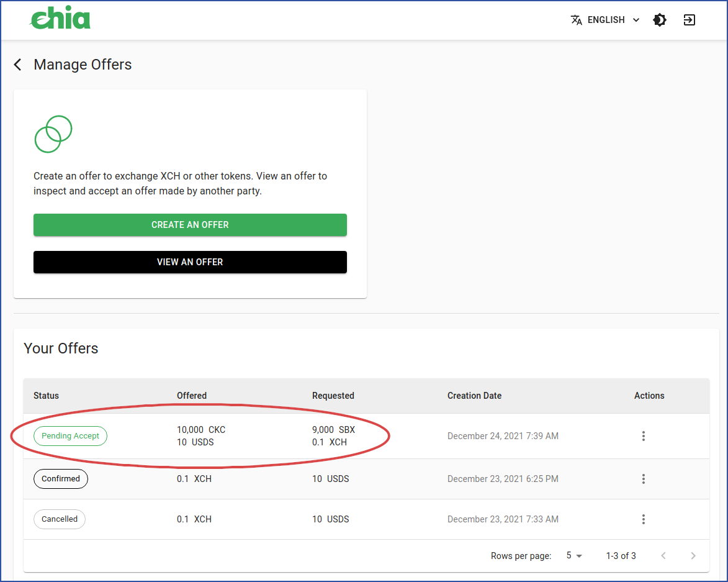Open actions menu for Cancelled offer
This screenshot has width=728, height=582.
(643, 519)
